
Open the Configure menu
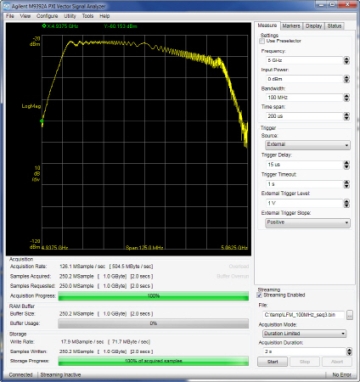pos(47,16)
